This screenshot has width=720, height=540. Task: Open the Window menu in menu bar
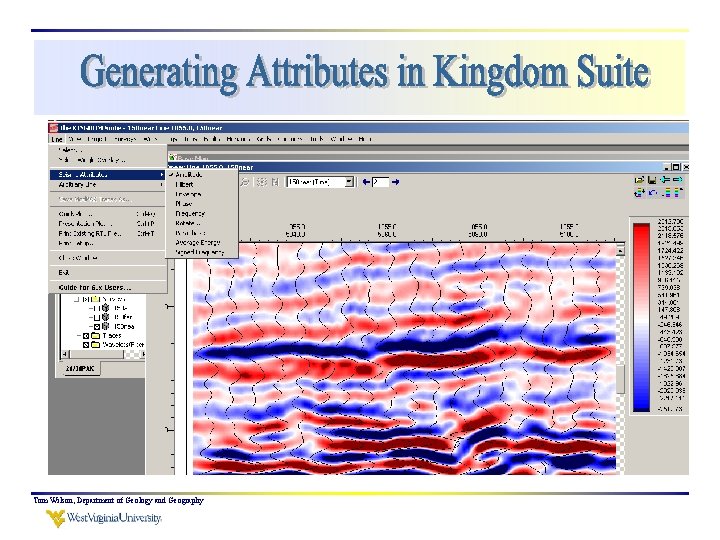click(342, 139)
